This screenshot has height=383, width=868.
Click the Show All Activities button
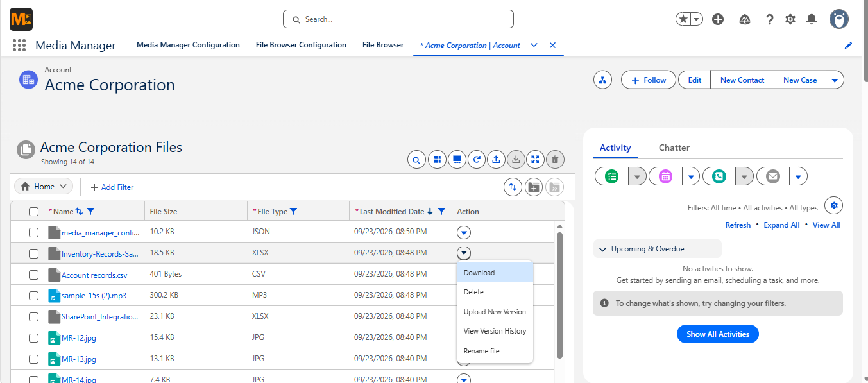pyautogui.click(x=718, y=334)
